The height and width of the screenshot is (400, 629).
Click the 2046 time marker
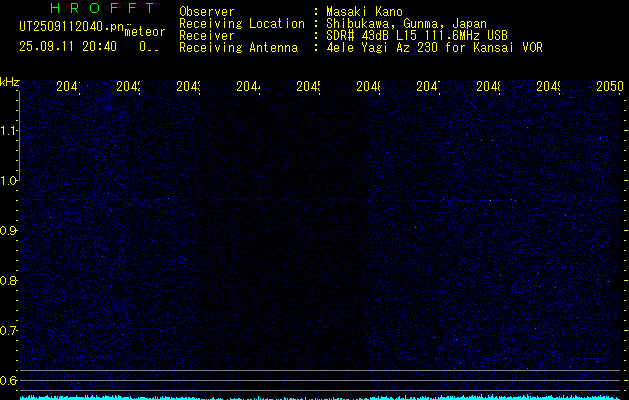[x=368, y=86]
